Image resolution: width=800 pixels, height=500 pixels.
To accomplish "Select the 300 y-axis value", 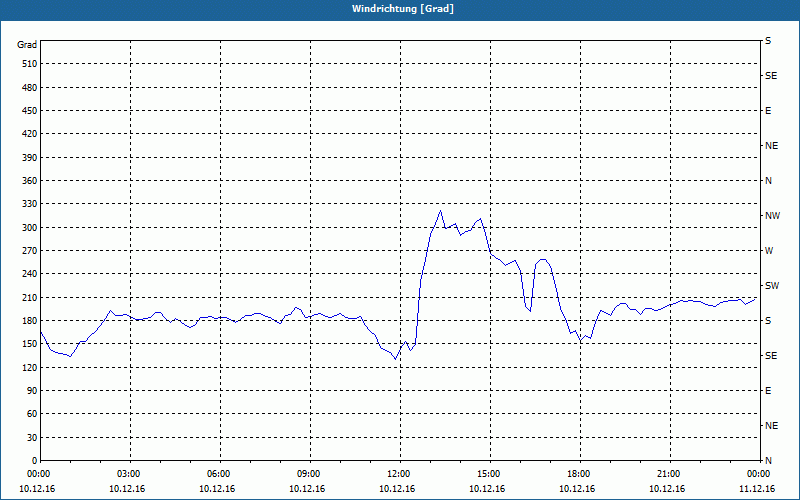I will tap(30, 227).
